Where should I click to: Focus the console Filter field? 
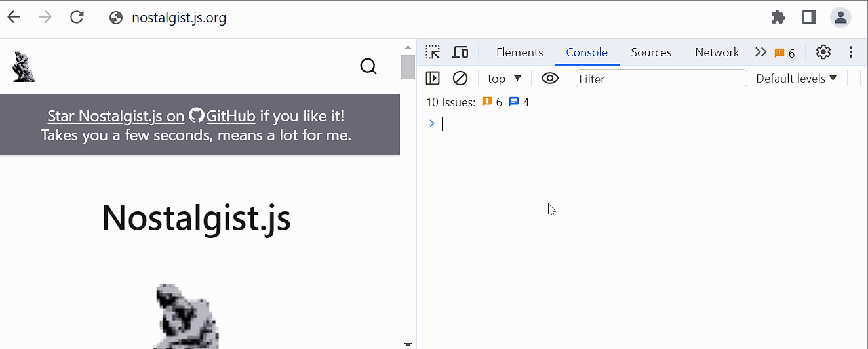coord(661,79)
